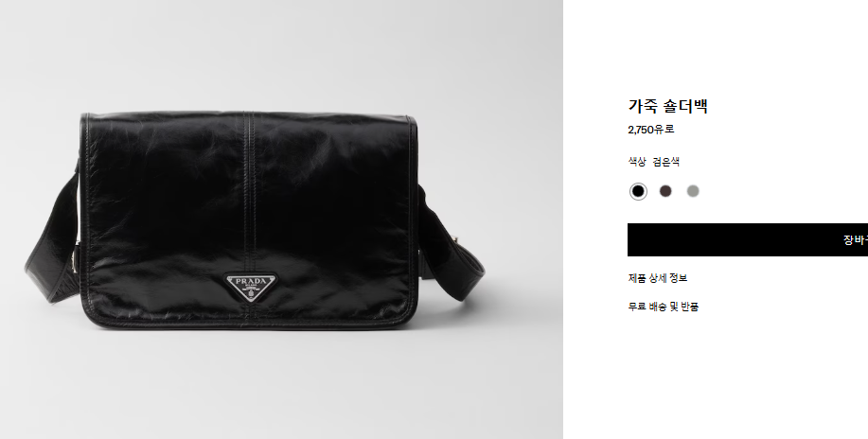Image resolution: width=868 pixels, height=439 pixels.
Task: Click the 가죽 숄더백 product title
Action: [x=668, y=106]
